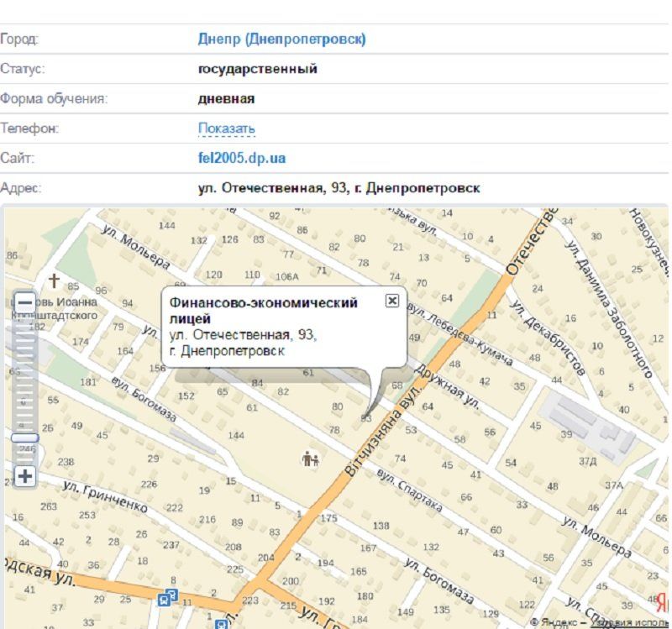Reveal phone number via Показать link
Screen dimensions: 672x629
pyautogui.click(x=226, y=128)
